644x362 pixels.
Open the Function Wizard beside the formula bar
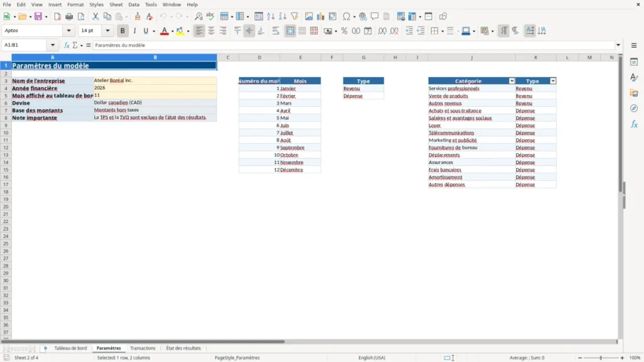coord(67,45)
